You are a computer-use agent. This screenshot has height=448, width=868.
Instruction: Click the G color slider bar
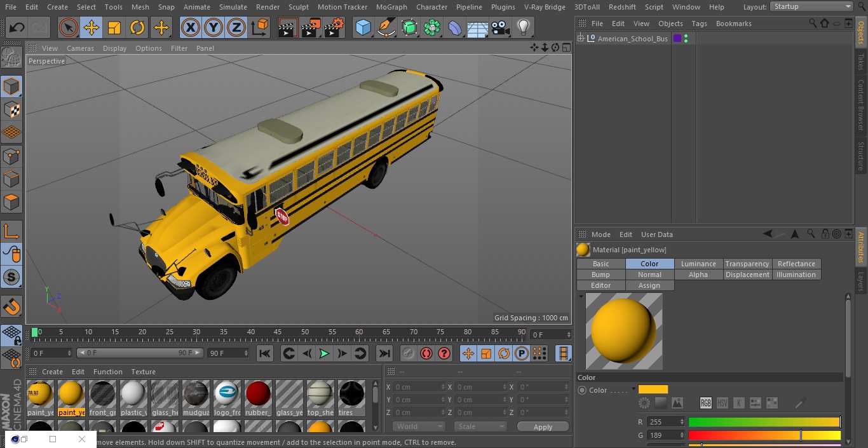point(764,435)
